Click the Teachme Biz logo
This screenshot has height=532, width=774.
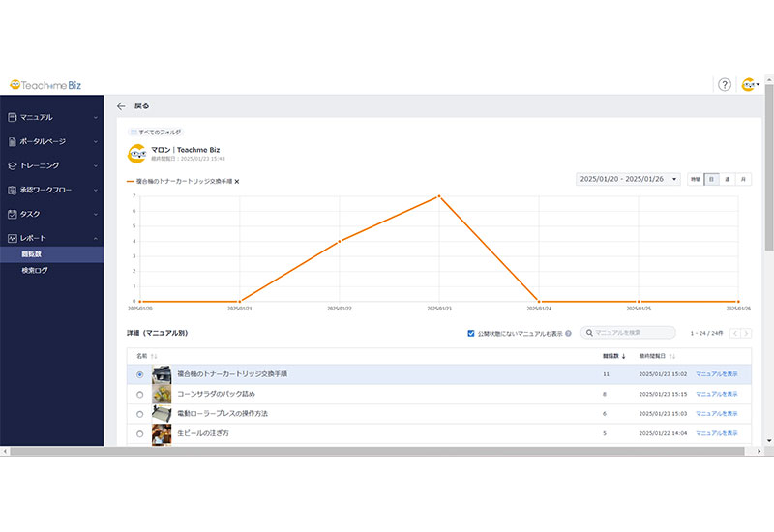click(48, 85)
